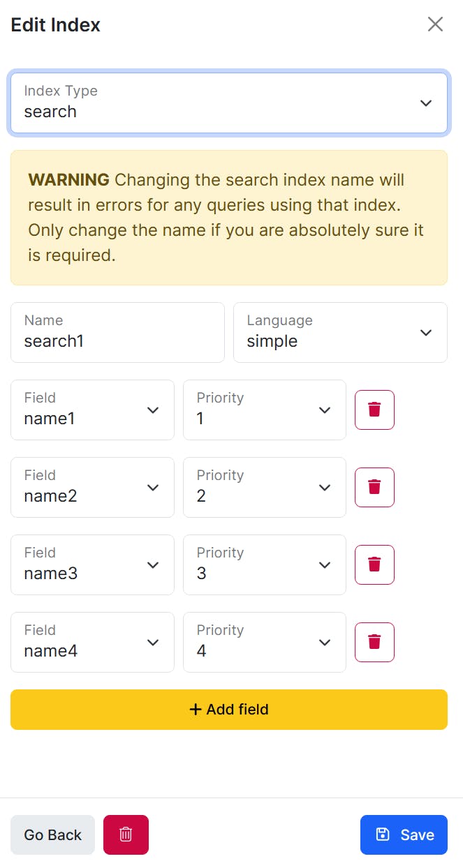This screenshot has height=868, width=463.
Task: Open the Priority dropdown set to 3
Action: coord(264,564)
